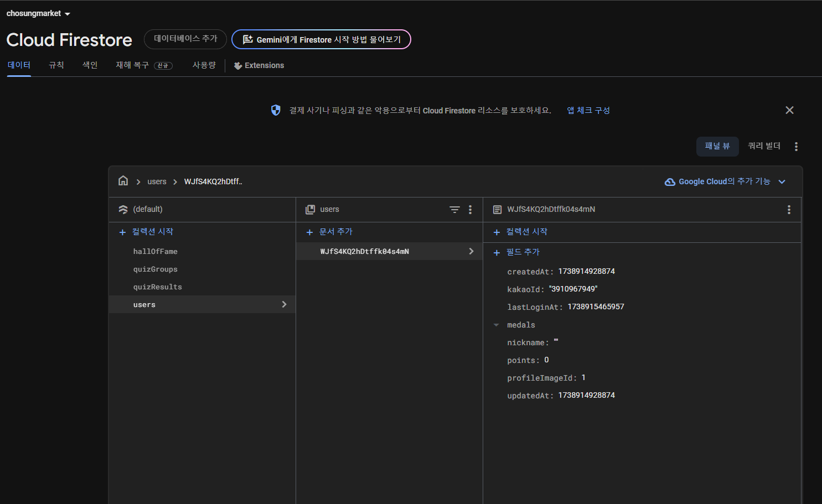The image size is (822, 504).
Task: Click the users breadcrumb
Action: tap(157, 181)
